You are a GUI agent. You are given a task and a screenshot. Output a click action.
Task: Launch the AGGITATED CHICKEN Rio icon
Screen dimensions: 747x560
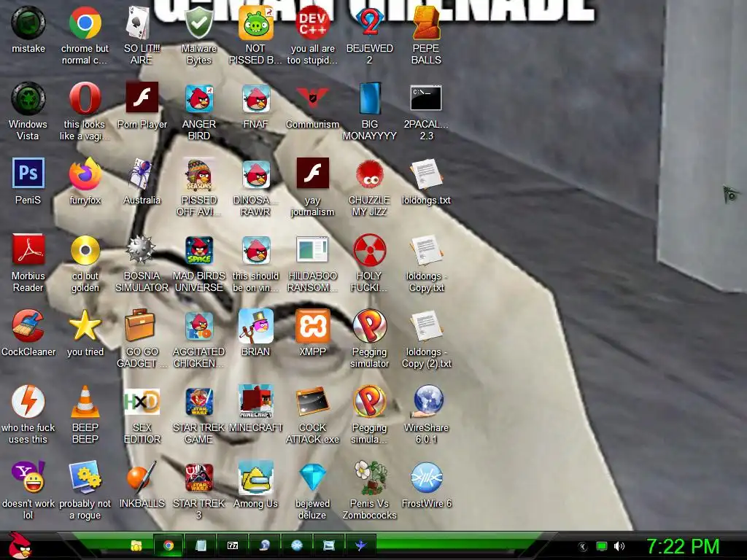click(198, 326)
